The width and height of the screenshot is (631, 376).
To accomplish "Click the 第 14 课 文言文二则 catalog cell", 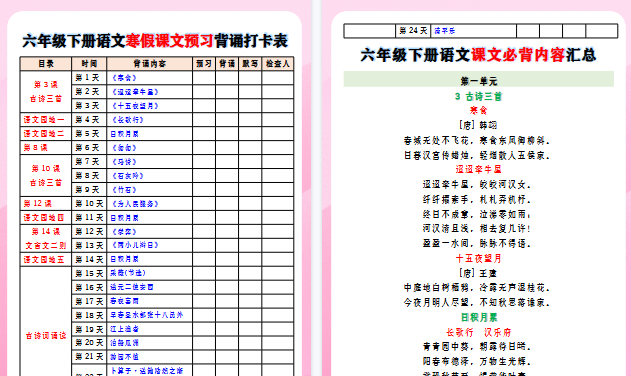I will 46,238.
